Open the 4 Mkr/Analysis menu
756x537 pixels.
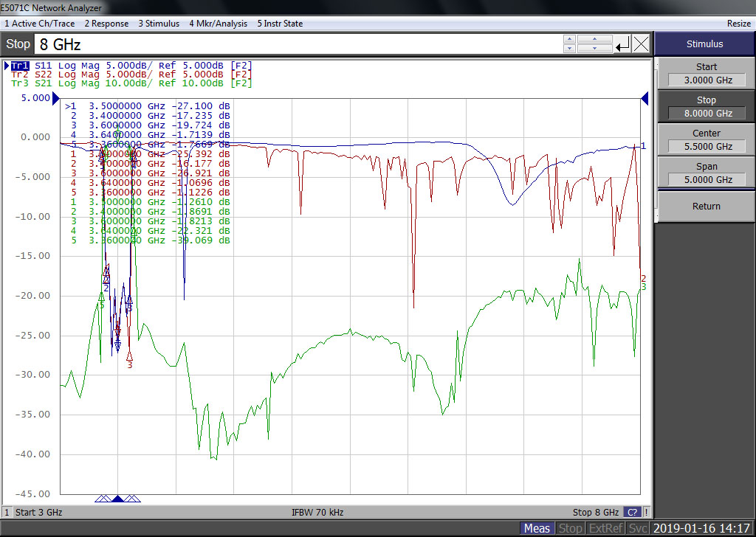click(x=218, y=24)
